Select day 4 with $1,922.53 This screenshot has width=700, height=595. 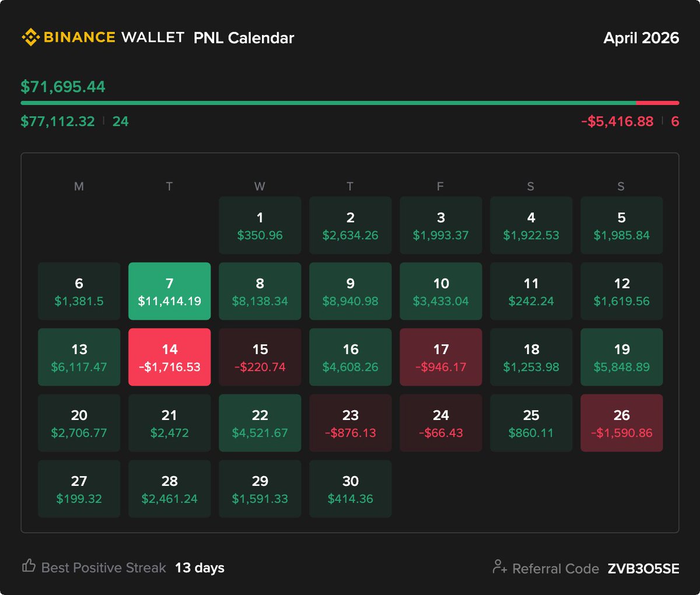tap(531, 225)
